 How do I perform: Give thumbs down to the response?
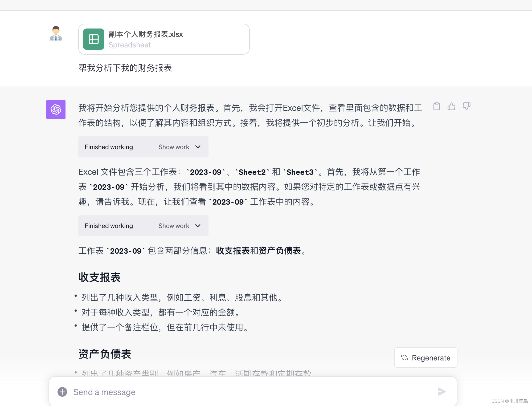click(466, 106)
